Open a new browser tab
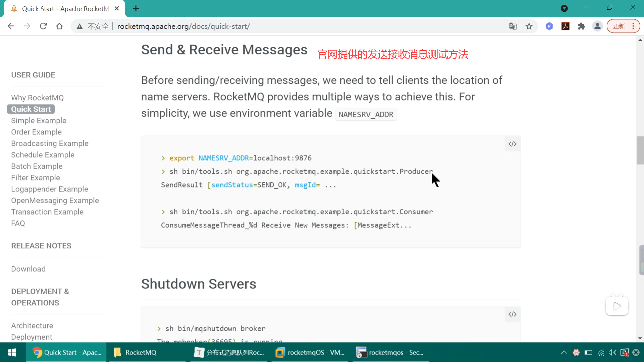 pyautogui.click(x=136, y=8)
